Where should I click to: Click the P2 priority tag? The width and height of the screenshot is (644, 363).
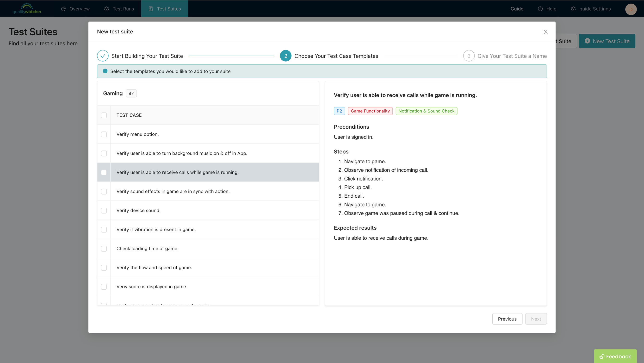pos(339,111)
